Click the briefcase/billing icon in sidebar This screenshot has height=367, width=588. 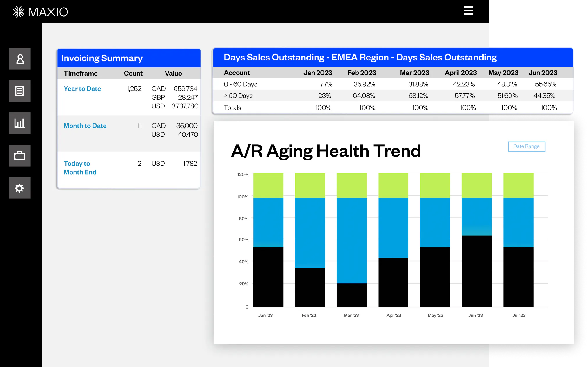tap(20, 155)
